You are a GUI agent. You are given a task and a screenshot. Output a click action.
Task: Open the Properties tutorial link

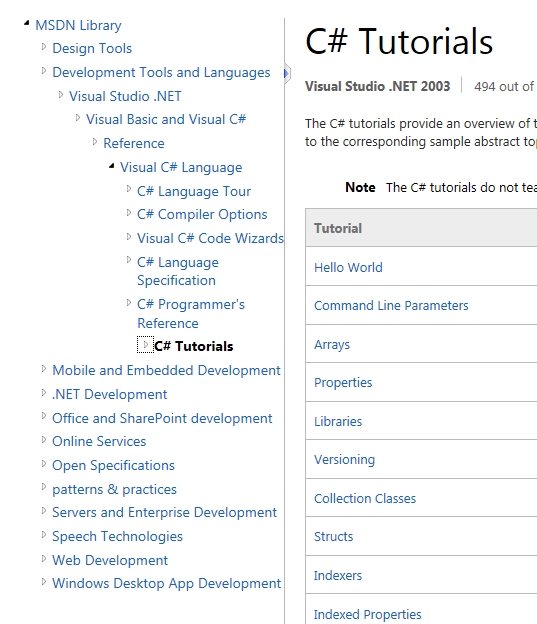[x=343, y=383]
